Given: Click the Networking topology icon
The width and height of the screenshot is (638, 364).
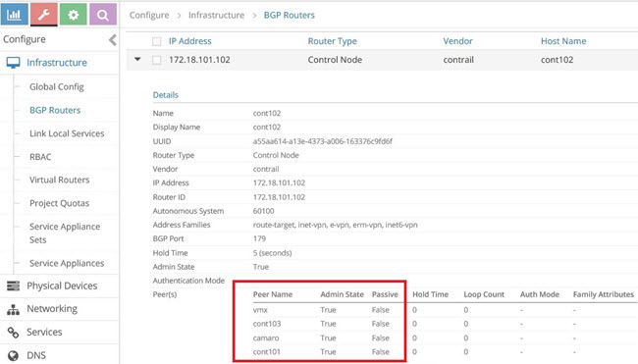Looking at the screenshot, I should pyautogui.click(x=13, y=309).
